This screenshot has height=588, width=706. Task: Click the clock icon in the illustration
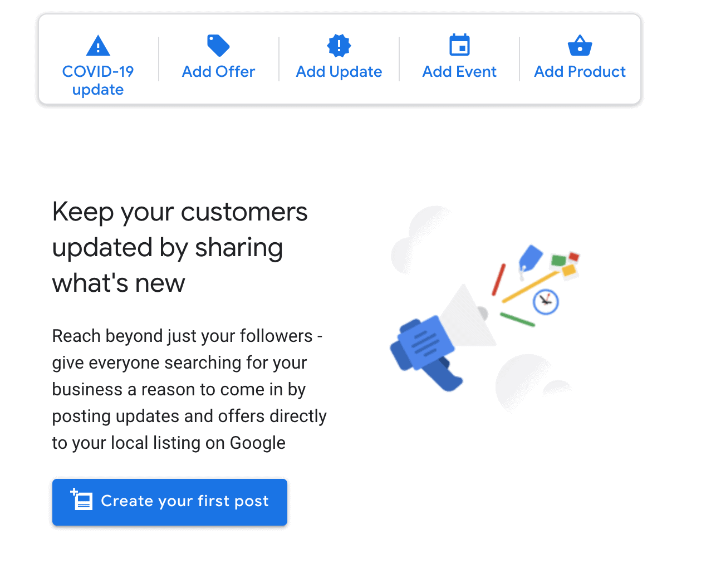546,302
